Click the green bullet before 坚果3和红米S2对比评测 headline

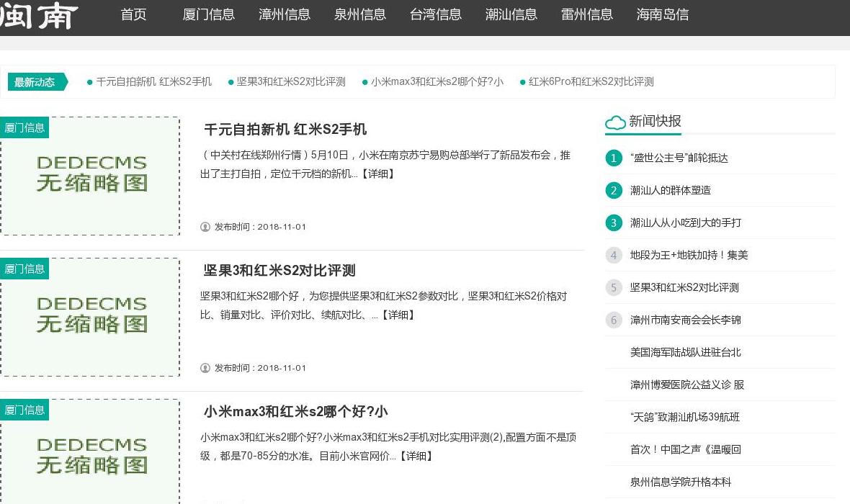coord(229,81)
